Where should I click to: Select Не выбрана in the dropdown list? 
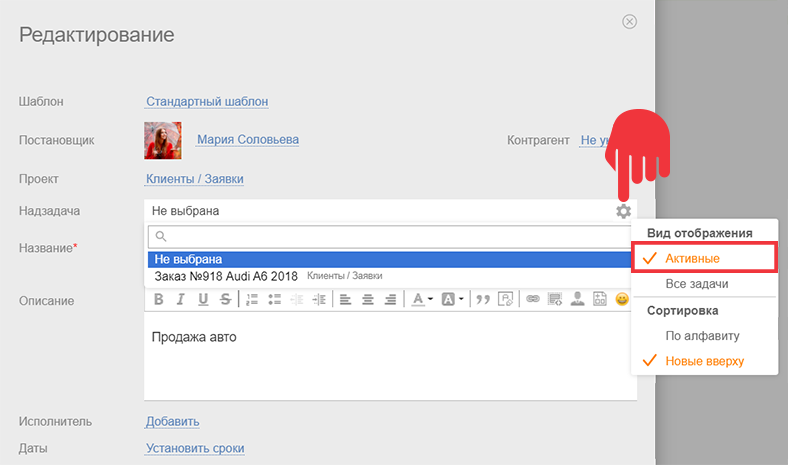[389, 259]
